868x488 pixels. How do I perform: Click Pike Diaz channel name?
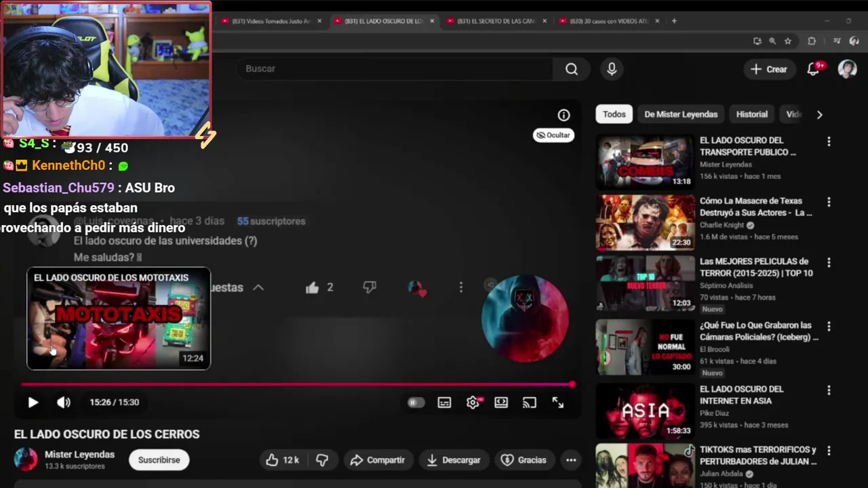tap(715, 413)
